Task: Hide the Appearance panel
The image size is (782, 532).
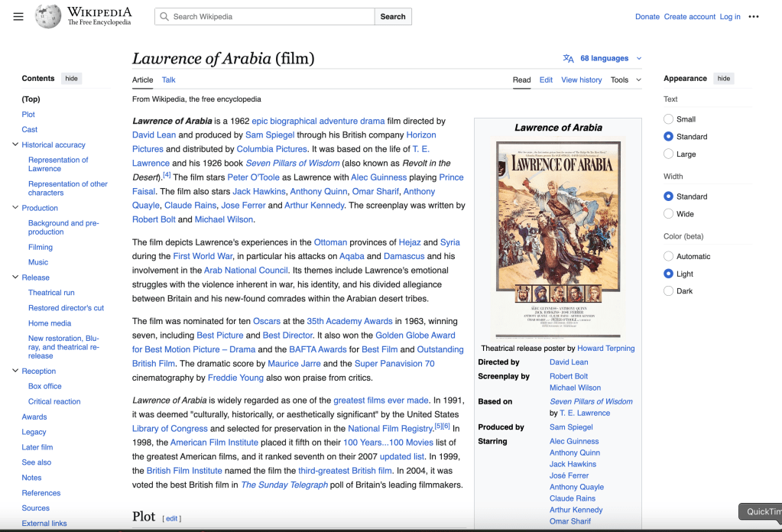Action: (x=723, y=79)
